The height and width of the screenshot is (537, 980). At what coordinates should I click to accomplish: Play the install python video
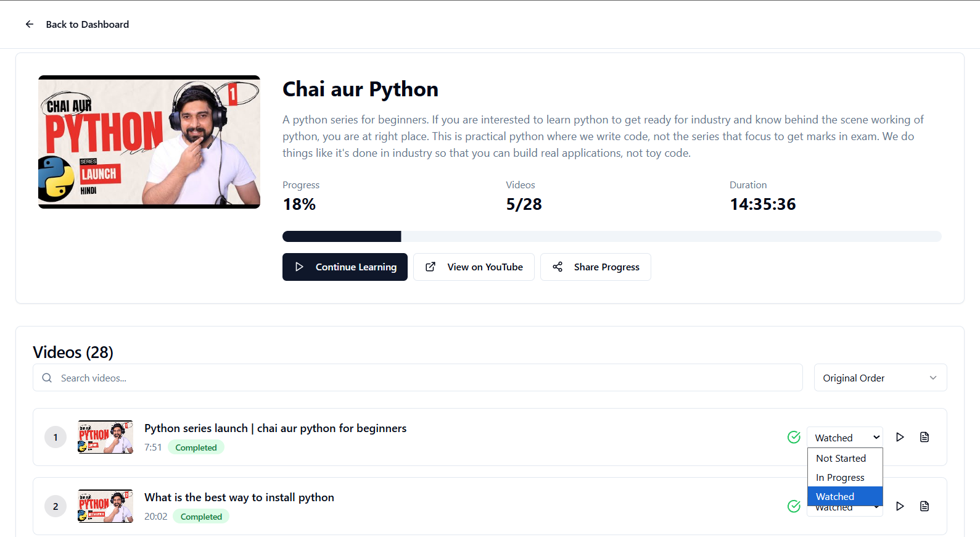tap(900, 506)
